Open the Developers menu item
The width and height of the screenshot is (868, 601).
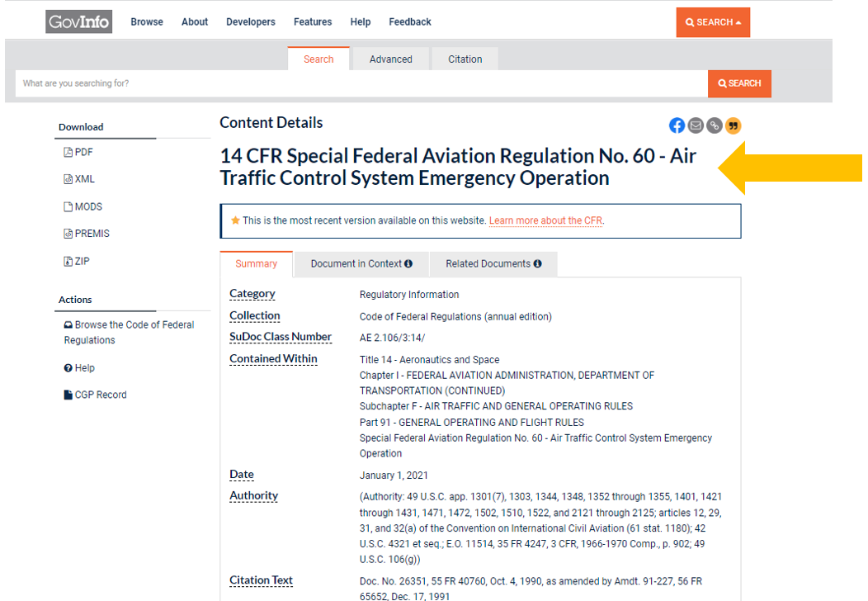pyautogui.click(x=251, y=22)
